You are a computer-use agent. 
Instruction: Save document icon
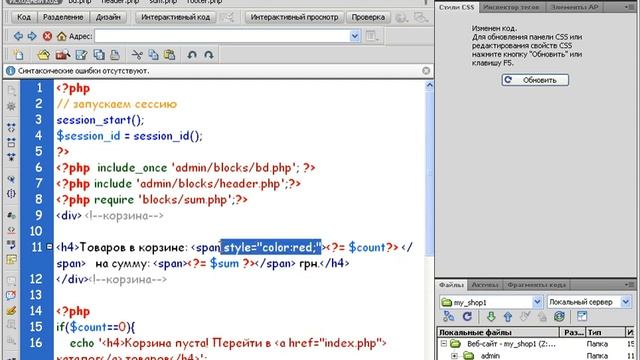[x=82, y=55]
